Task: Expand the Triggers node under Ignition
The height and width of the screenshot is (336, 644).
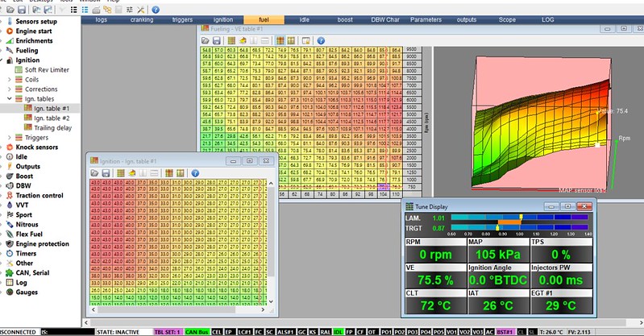Action: pyautogui.click(x=9, y=138)
